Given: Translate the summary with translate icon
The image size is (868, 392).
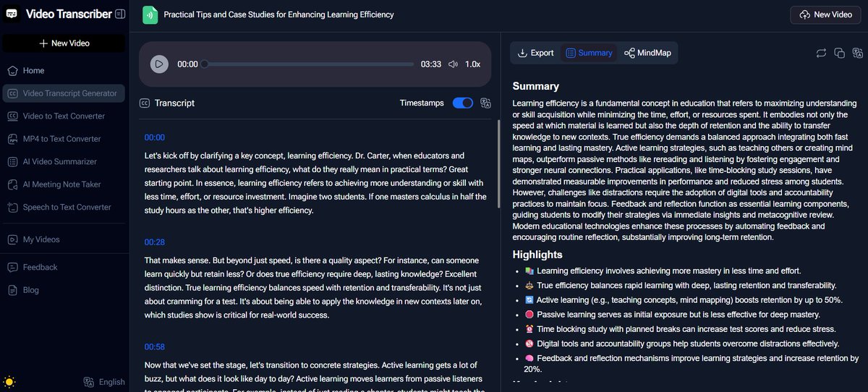Looking at the screenshot, I should [x=857, y=53].
